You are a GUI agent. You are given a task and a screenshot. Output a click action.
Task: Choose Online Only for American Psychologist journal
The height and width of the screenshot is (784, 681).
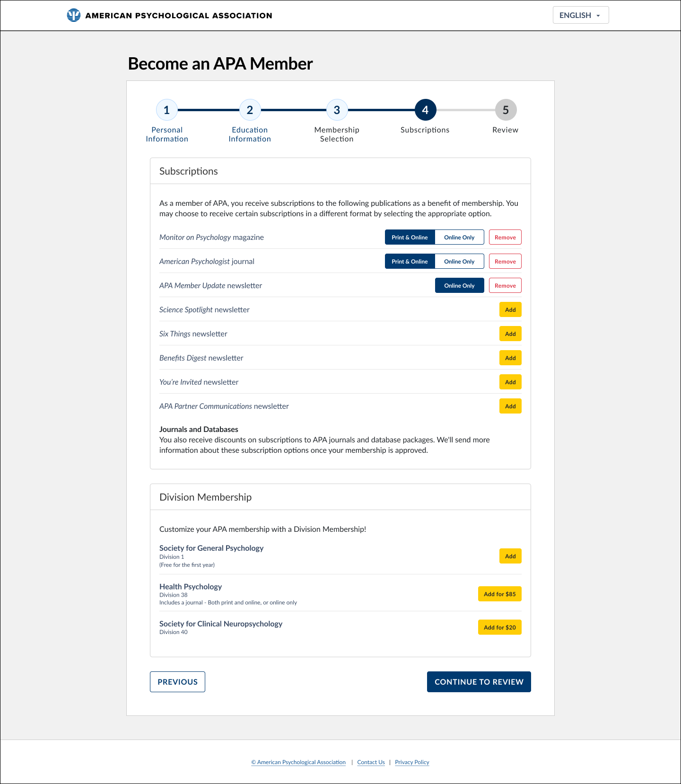click(x=459, y=262)
